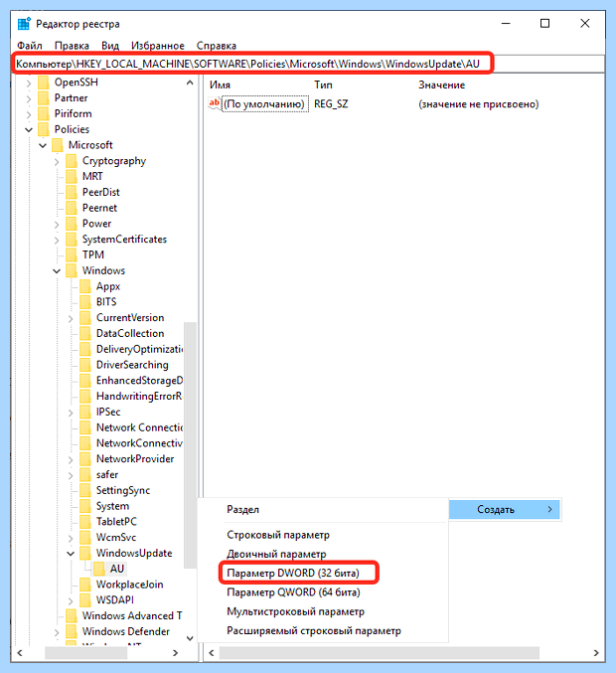Click the tree pane vertical scrollbar thumb
This screenshot has width=616, height=673.
(x=190, y=444)
